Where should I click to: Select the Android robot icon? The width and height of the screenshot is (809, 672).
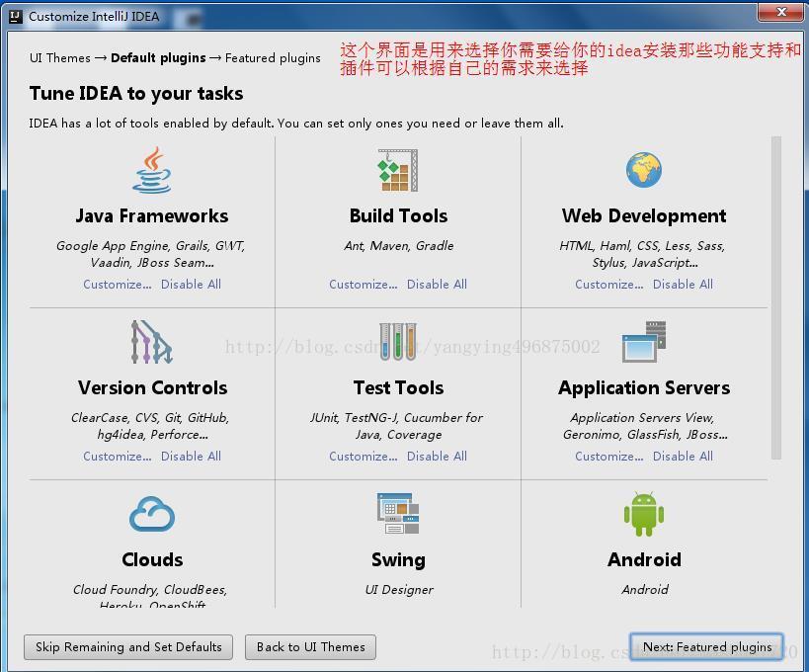(x=644, y=514)
